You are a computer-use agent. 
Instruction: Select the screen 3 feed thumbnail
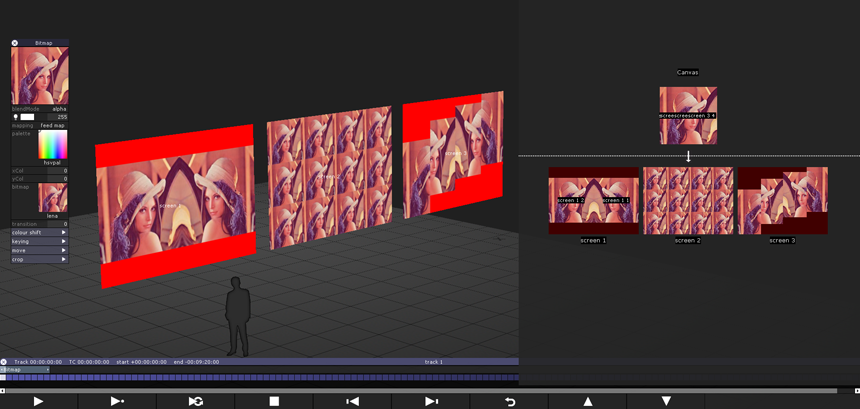(x=783, y=201)
